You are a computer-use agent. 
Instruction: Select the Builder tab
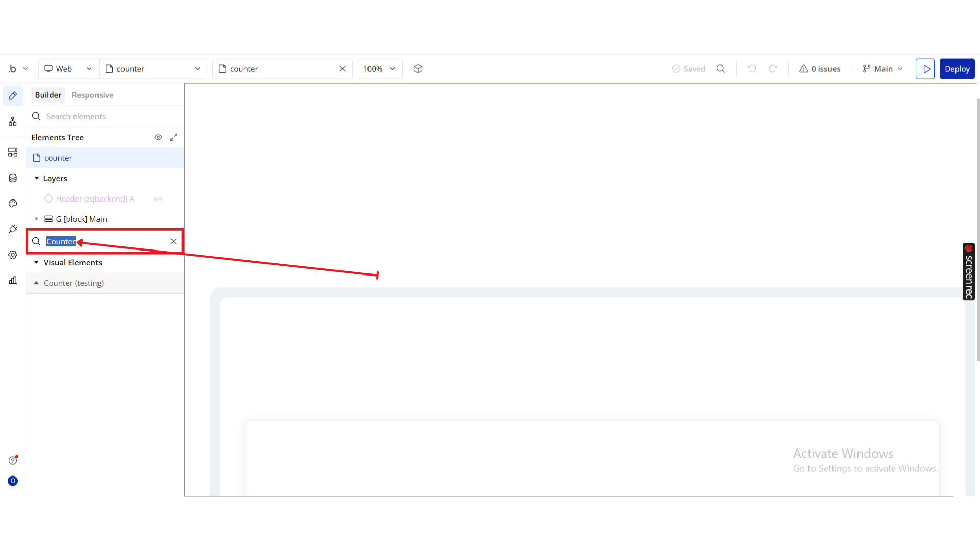pyautogui.click(x=48, y=95)
